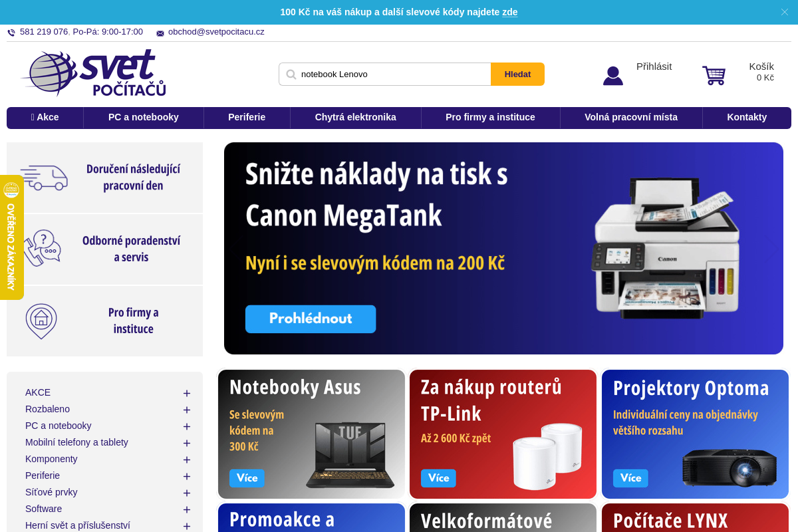Open Pro firmy a instituce menu
Screen dimensions: 798x532
(490, 118)
